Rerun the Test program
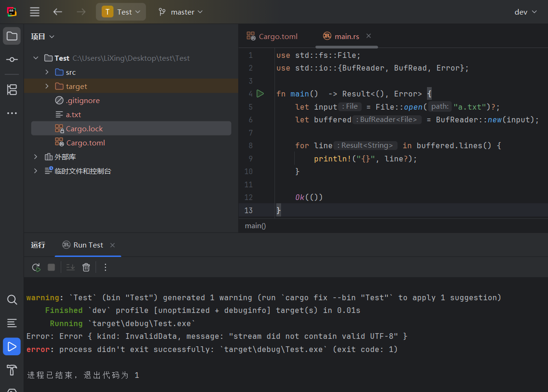548x392 pixels. [36, 267]
